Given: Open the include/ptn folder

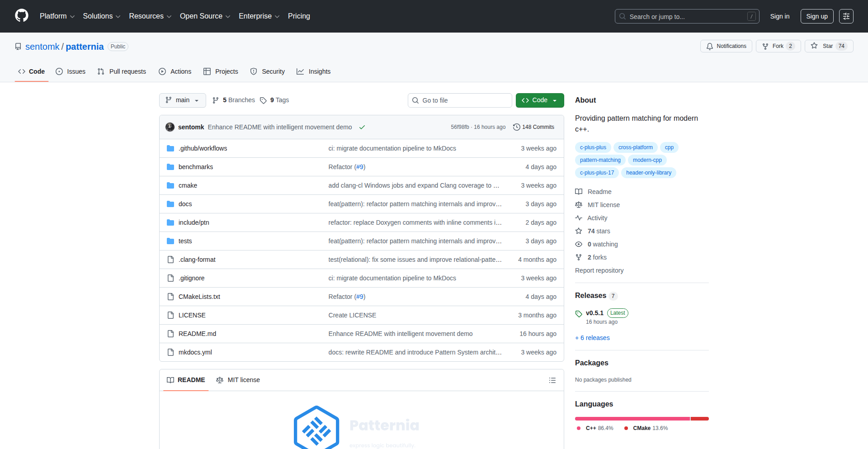Looking at the screenshot, I should tap(193, 222).
